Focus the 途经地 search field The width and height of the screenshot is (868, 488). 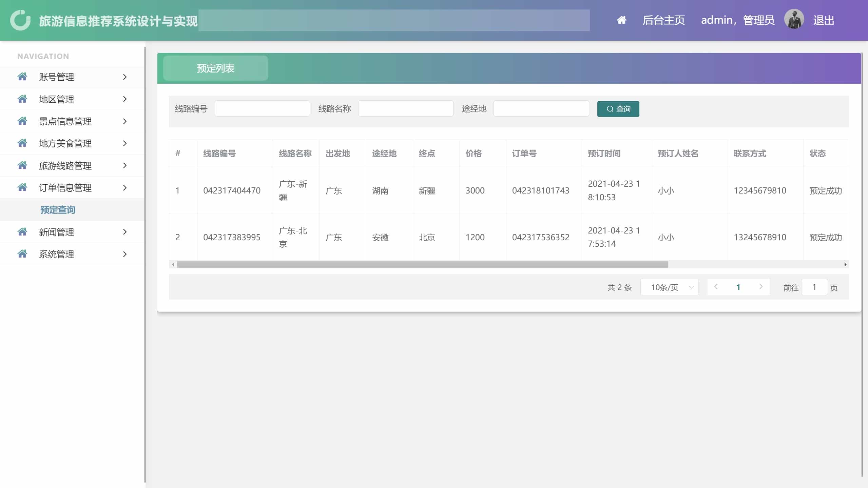(x=541, y=108)
